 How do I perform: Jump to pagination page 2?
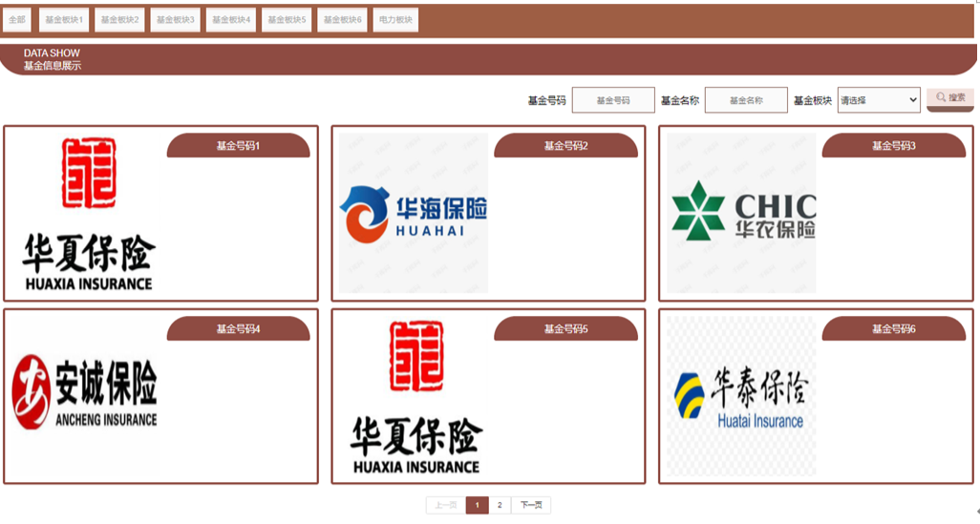coord(500,505)
